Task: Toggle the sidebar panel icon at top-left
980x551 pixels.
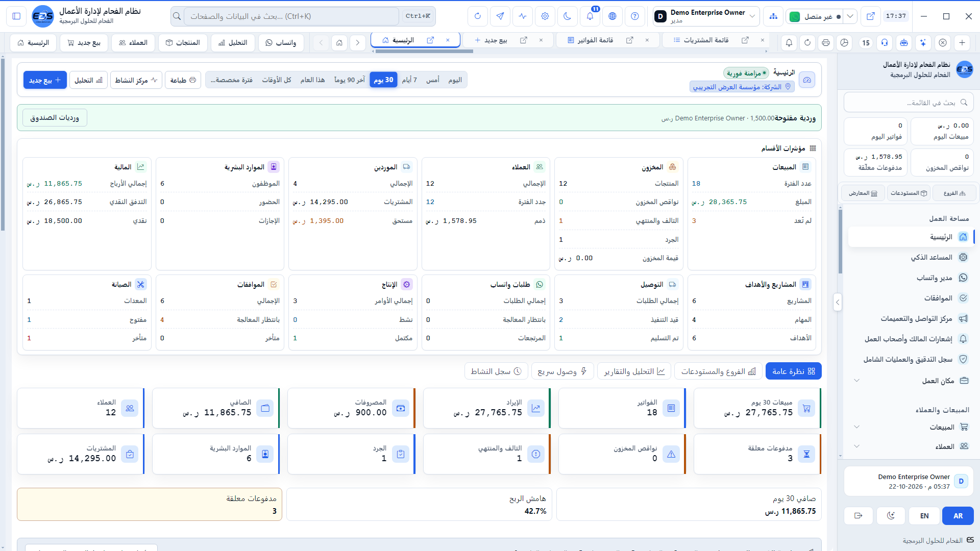Action: point(16,16)
